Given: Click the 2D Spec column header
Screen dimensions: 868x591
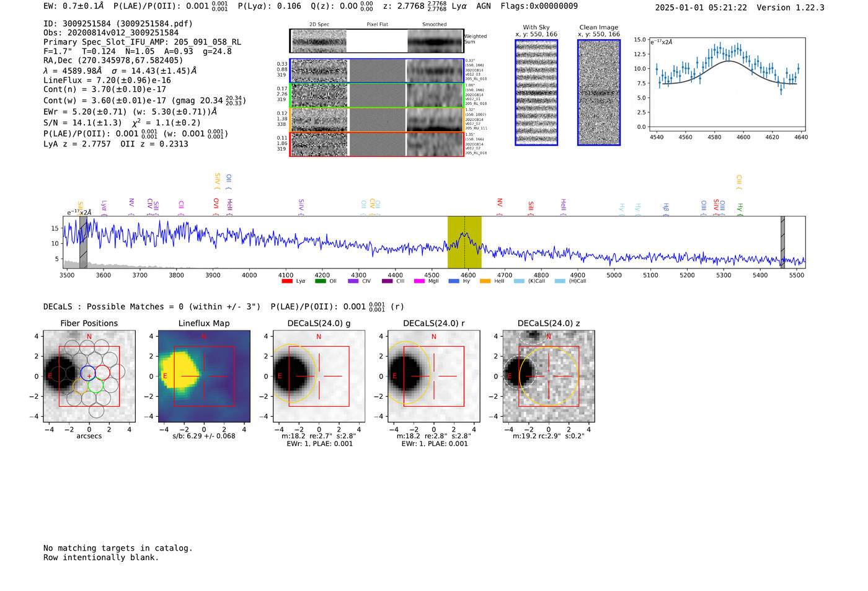Looking at the screenshot, I should 319,25.
